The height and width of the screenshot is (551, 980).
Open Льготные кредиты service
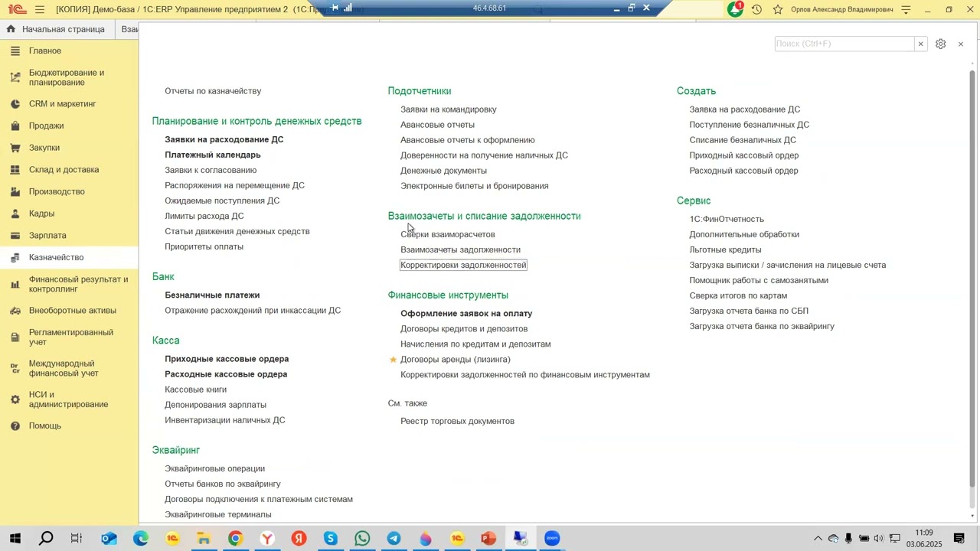(x=725, y=249)
